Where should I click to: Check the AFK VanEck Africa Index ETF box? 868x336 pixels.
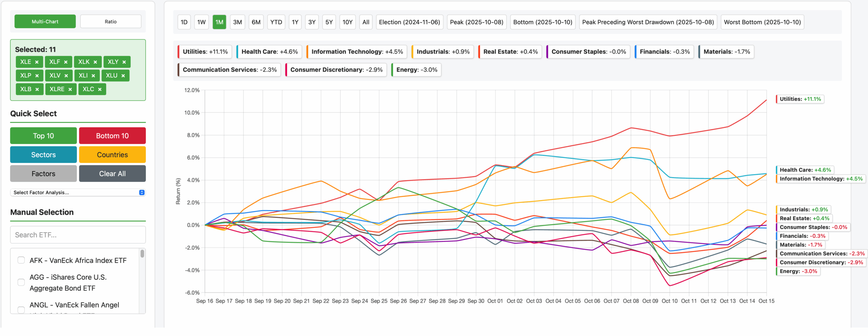[x=21, y=260]
